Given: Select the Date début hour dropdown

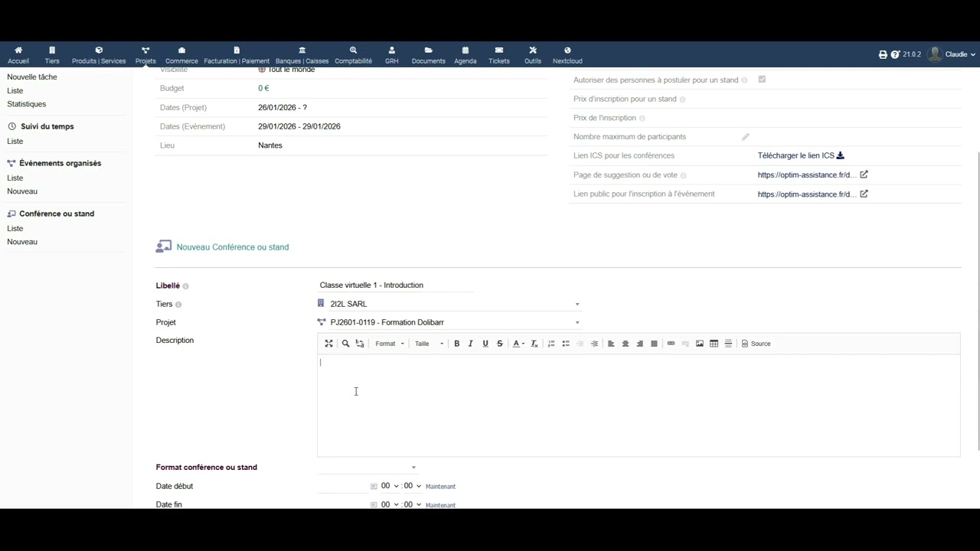Looking at the screenshot, I should (390, 486).
